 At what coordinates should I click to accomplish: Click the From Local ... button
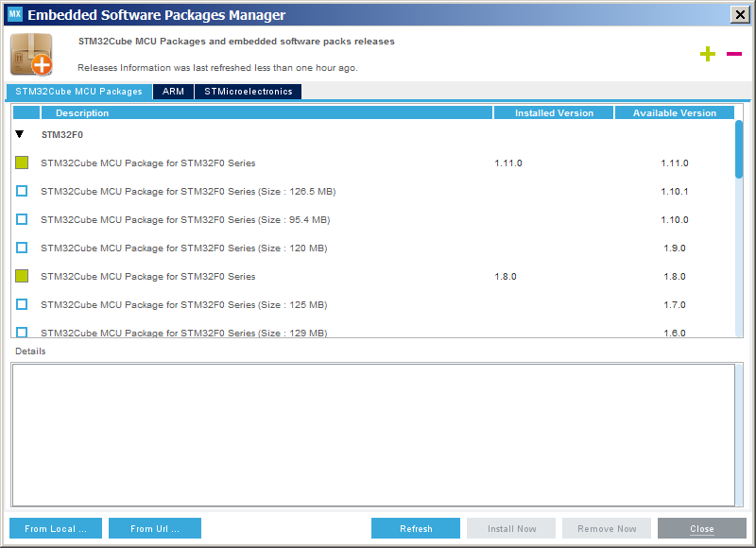click(x=56, y=528)
